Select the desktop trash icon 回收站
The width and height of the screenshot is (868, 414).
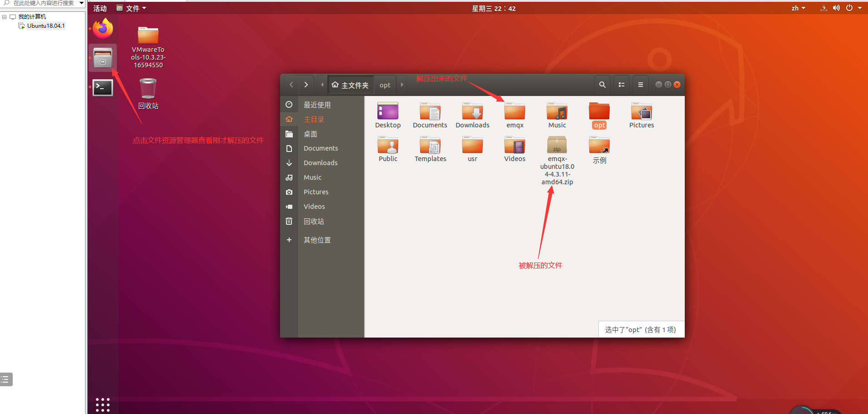pos(148,94)
